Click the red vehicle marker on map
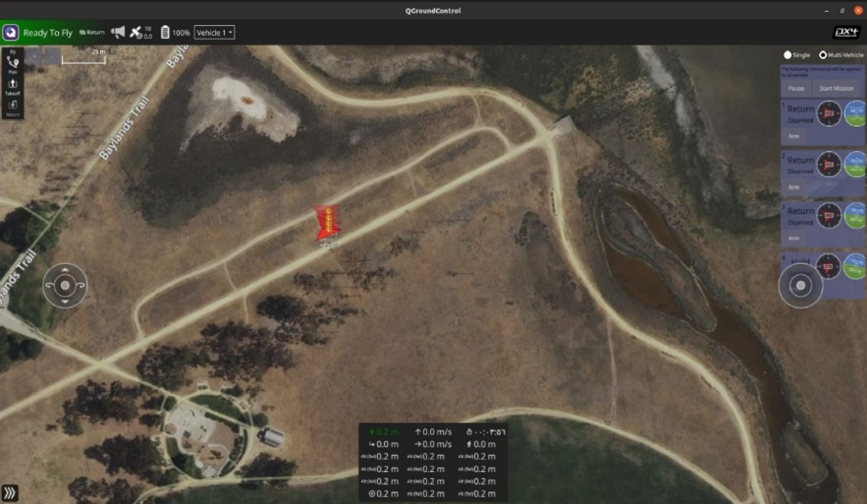Viewport: 867px width, 504px height. point(327,224)
